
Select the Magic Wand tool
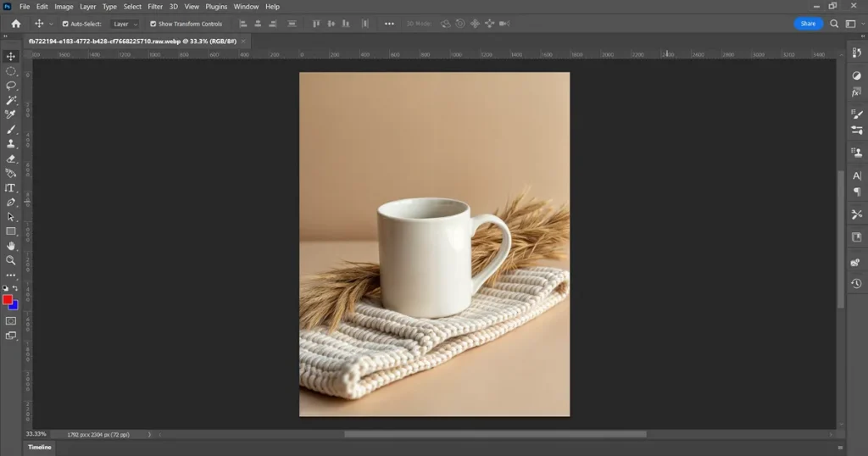click(x=10, y=100)
